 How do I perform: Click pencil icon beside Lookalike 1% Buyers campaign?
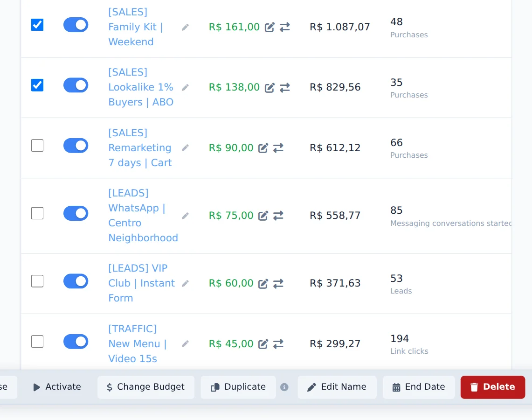click(x=185, y=88)
